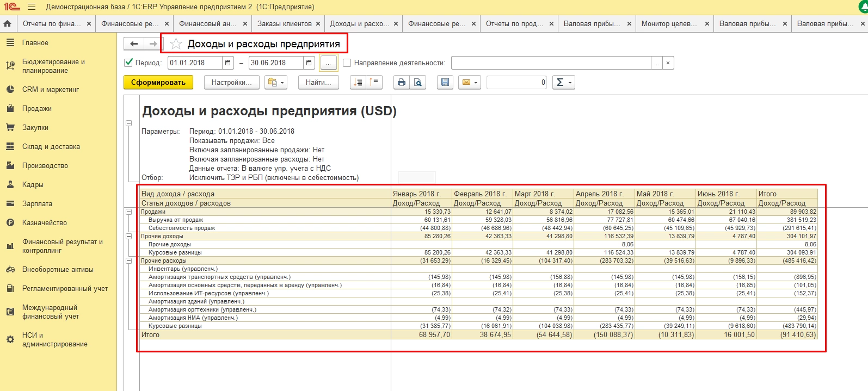This screenshot has height=391, width=868.
Task: Go to the home page icon
Action: click(8, 23)
